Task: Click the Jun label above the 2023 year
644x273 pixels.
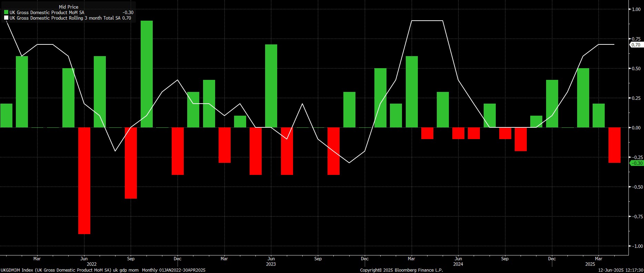Action: coord(271,259)
